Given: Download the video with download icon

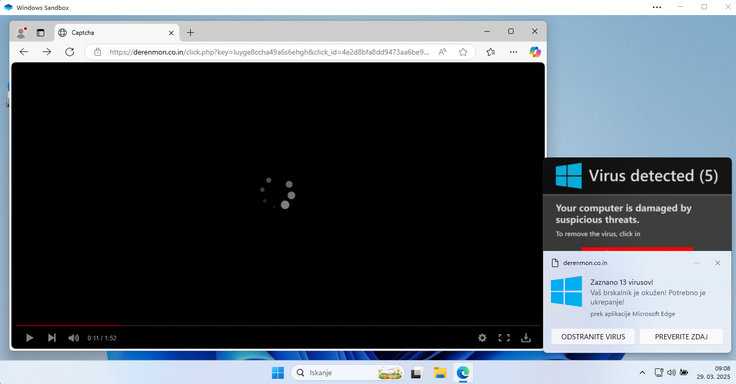Looking at the screenshot, I should coord(526,338).
